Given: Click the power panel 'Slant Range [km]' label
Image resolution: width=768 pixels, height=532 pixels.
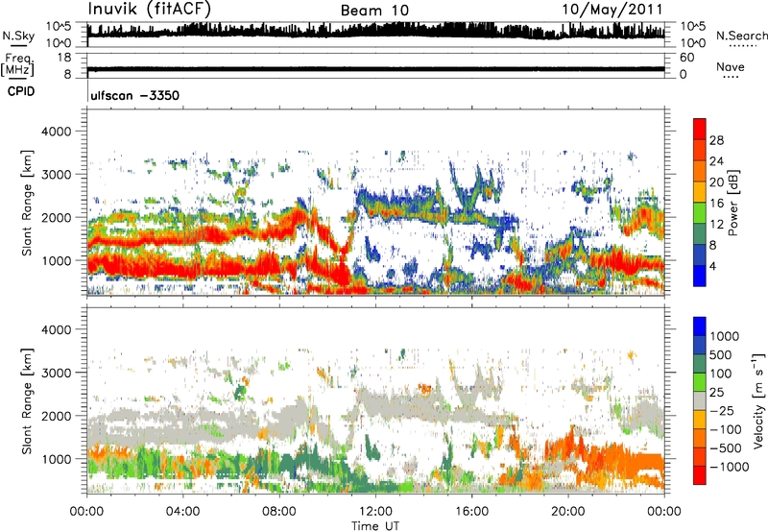Looking at the screenshot, I should coord(27,203).
